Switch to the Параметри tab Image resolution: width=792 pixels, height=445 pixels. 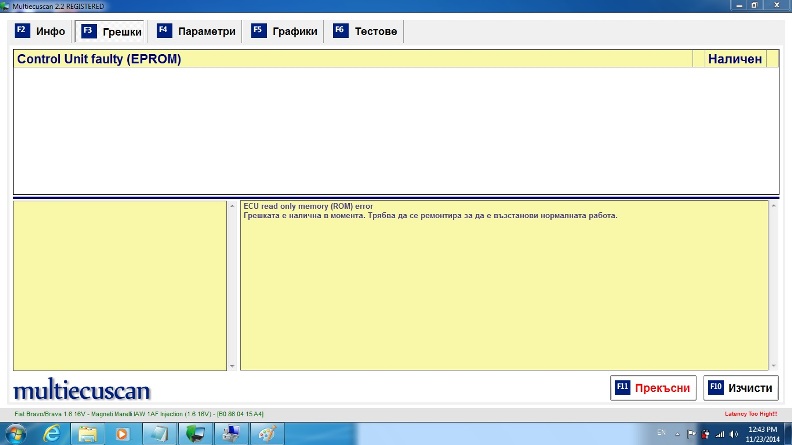pyautogui.click(x=198, y=31)
